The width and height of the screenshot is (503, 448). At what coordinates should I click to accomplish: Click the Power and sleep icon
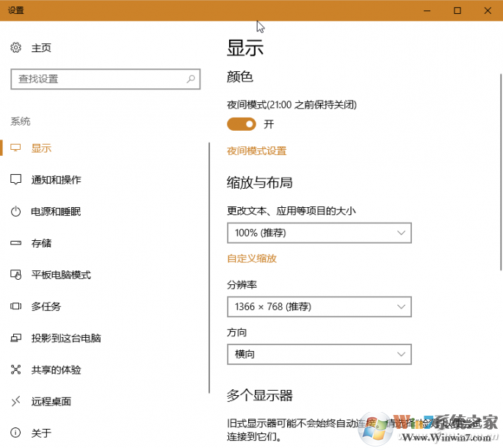[16, 212]
